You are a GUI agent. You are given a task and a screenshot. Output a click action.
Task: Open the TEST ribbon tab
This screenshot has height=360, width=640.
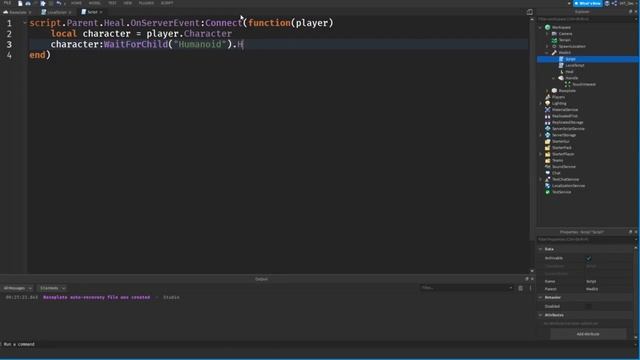coord(112,3)
